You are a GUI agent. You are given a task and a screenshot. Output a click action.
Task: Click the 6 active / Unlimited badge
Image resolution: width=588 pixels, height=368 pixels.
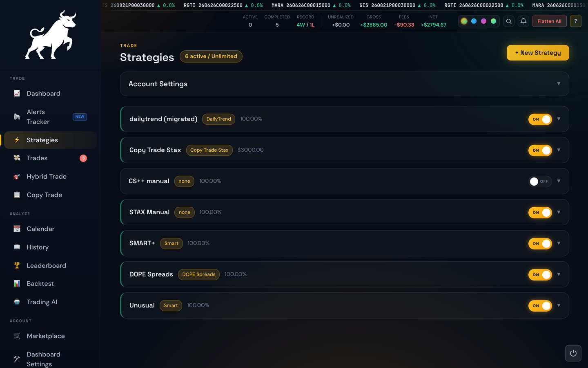(x=211, y=56)
